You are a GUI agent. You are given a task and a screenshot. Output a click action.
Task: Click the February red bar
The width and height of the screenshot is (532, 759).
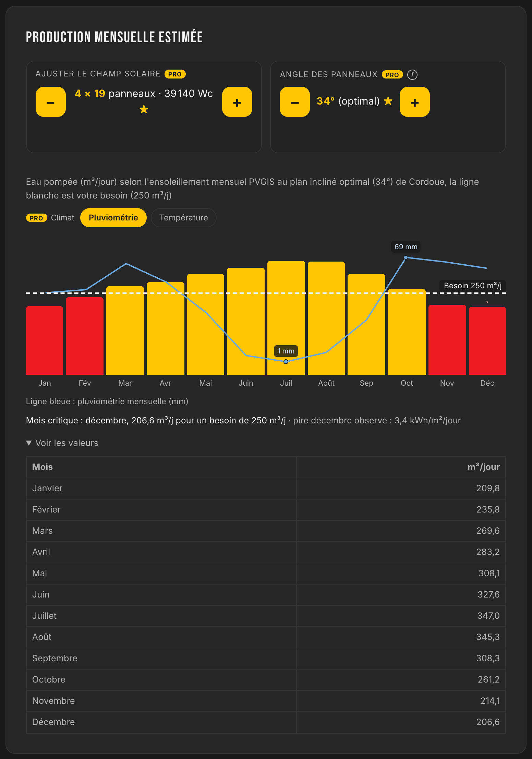tap(85, 336)
